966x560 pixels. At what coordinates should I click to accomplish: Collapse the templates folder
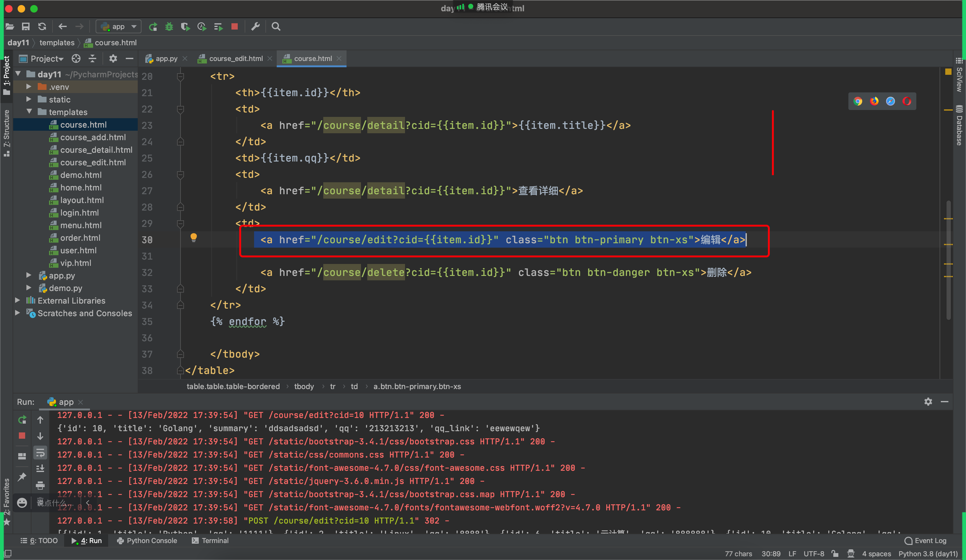(x=29, y=112)
